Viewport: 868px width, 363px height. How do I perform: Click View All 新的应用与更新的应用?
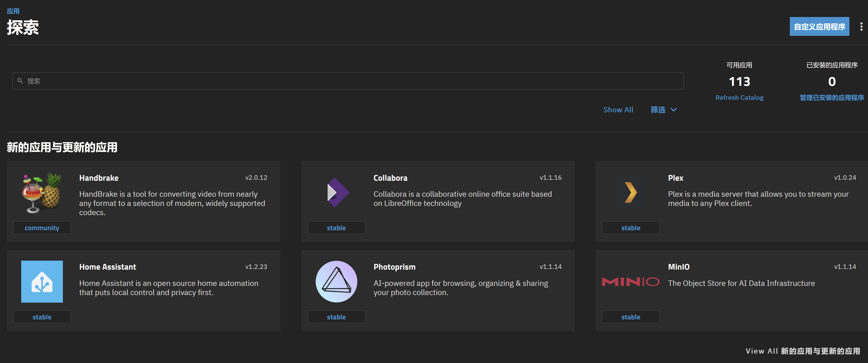pyautogui.click(x=803, y=351)
